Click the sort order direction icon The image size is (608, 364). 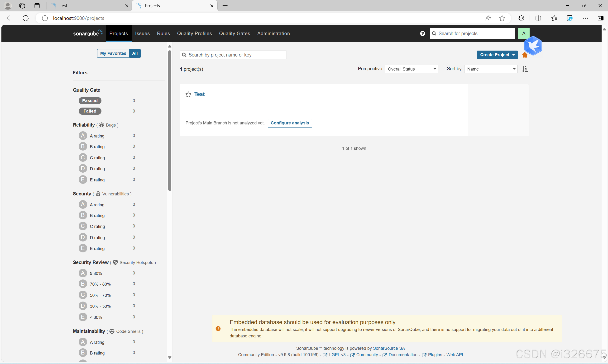(525, 69)
